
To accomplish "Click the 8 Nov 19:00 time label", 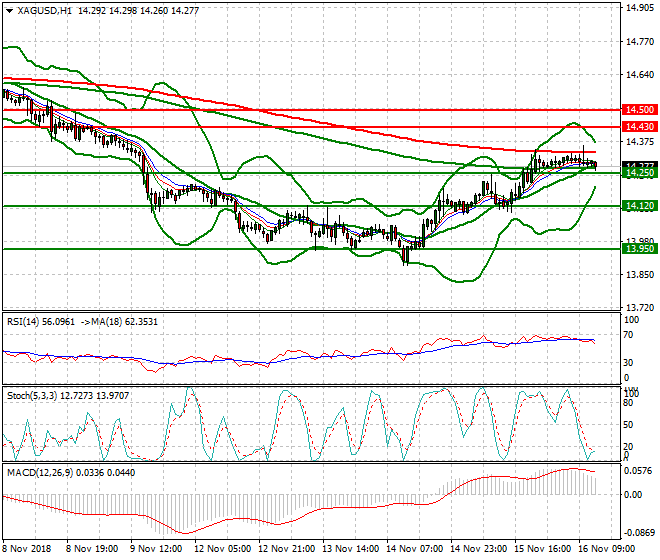I will tap(91, 549).
